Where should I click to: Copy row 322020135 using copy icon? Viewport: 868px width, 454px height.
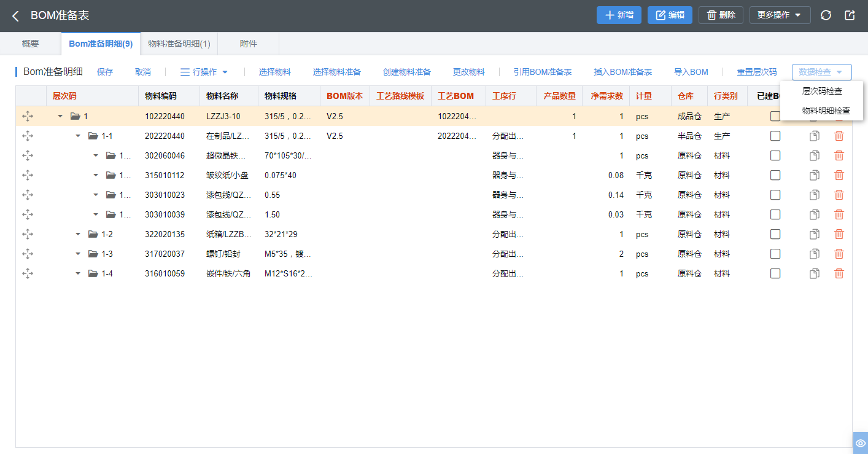point(815,234)
